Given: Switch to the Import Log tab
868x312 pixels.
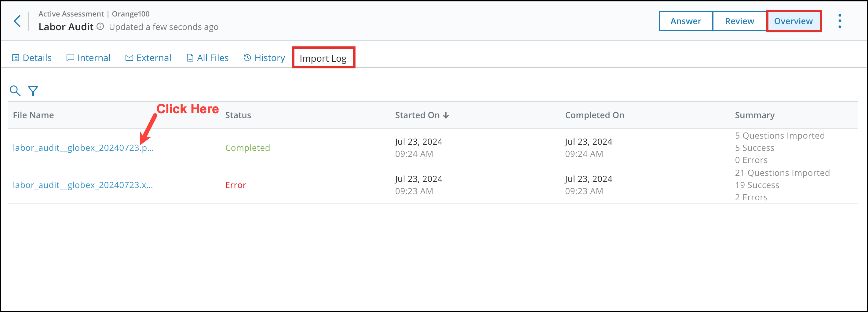Looking at the screenshot, I should click(323, 58).
